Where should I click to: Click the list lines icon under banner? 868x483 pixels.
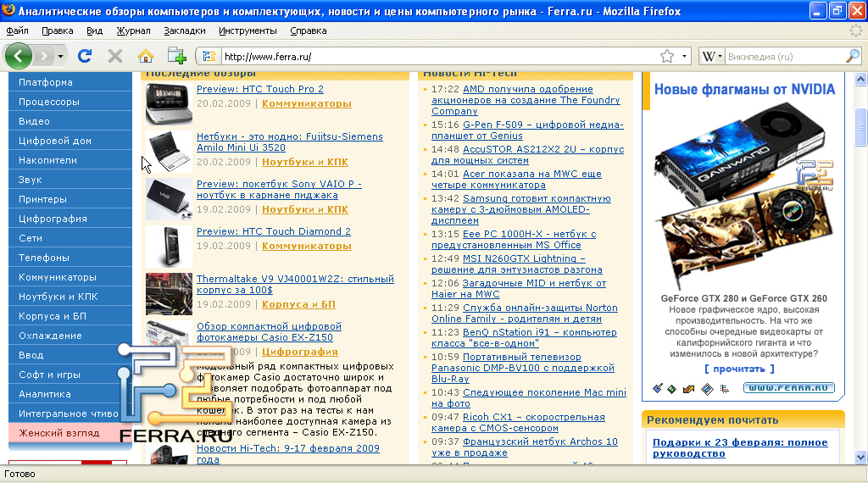(x=724, y=389)
